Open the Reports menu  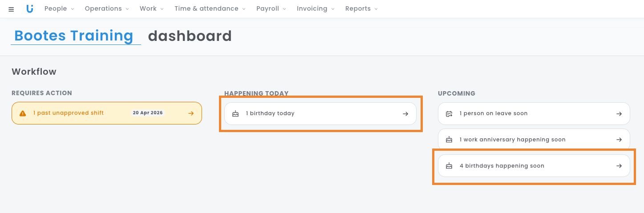[361, 9]
